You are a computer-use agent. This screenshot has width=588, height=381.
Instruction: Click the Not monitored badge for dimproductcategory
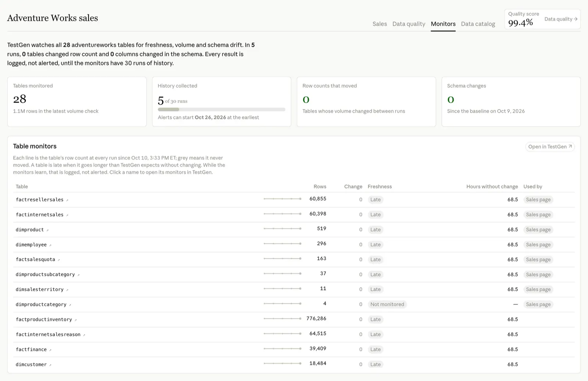[387, 305]
